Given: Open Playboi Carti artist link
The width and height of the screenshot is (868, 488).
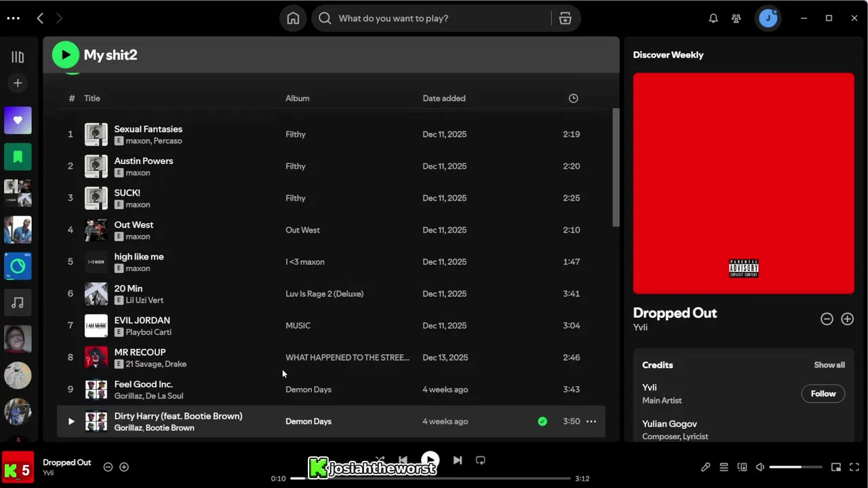Looking at the screenshot, I should pos(149,332).
